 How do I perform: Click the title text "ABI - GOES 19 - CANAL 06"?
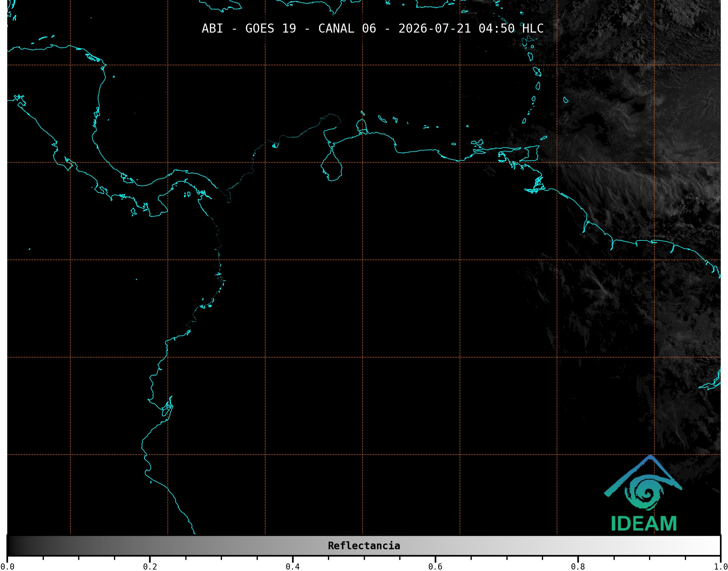(289, 28)
